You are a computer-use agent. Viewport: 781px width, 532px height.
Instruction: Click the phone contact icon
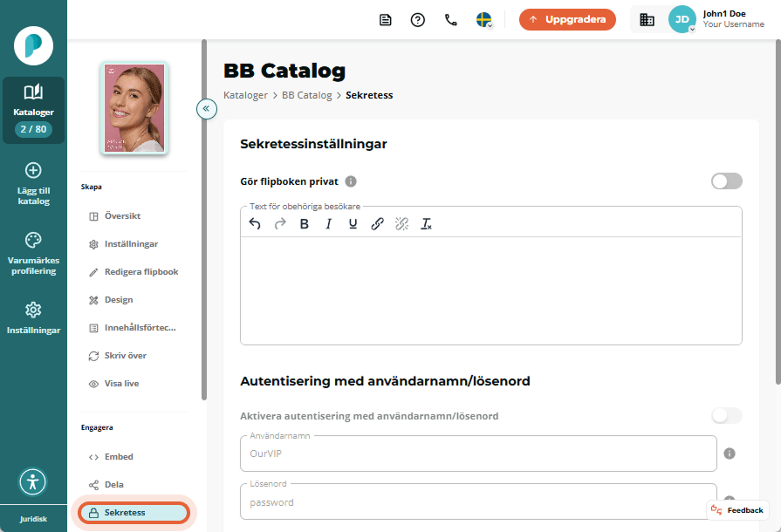[451, 20]
